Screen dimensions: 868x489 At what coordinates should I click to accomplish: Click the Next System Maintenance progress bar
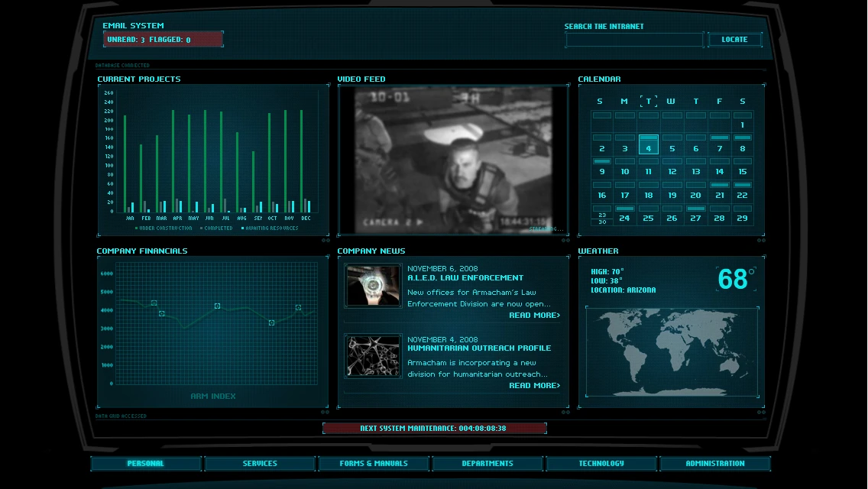(435, 428)
